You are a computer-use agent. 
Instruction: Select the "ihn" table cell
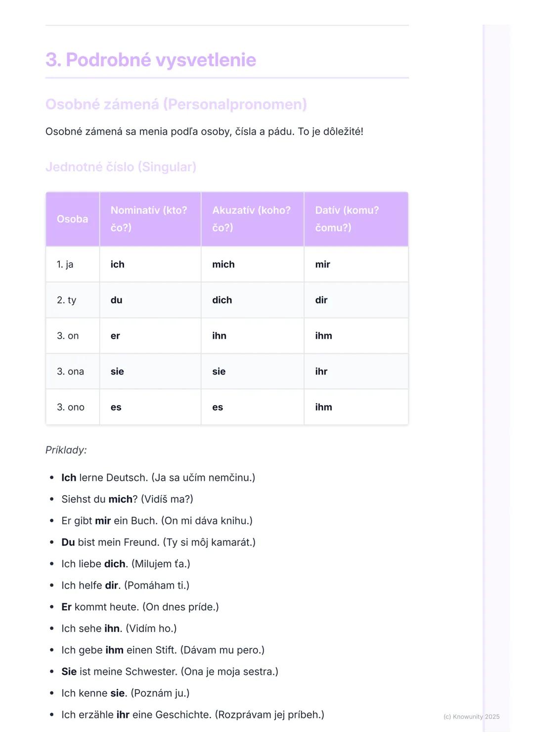[x=220, y=335]
